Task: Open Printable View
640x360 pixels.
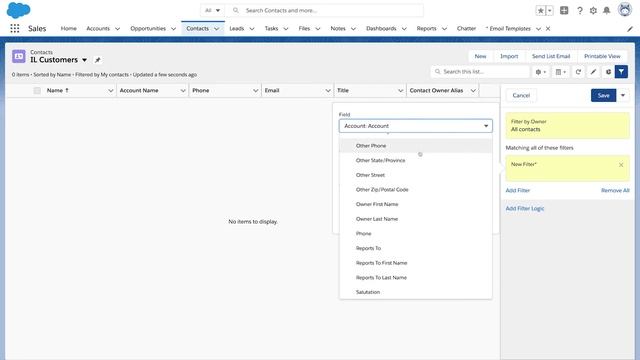Action: click(602, 56)
